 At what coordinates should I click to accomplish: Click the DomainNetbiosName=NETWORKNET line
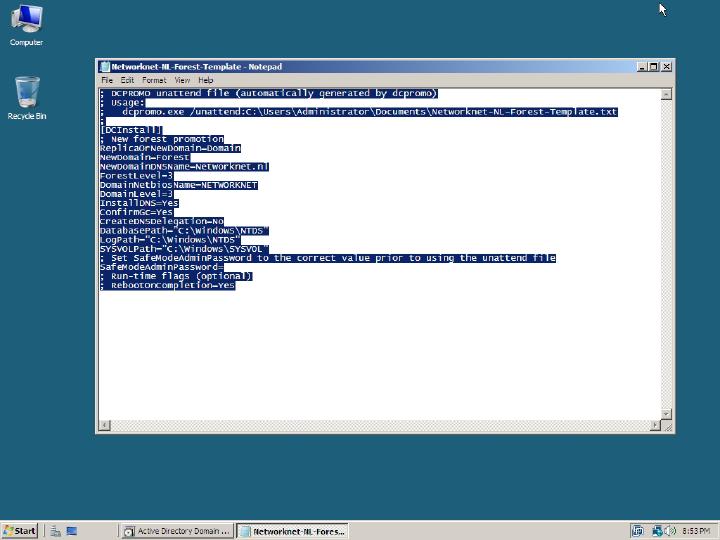(x=179, y=185)
